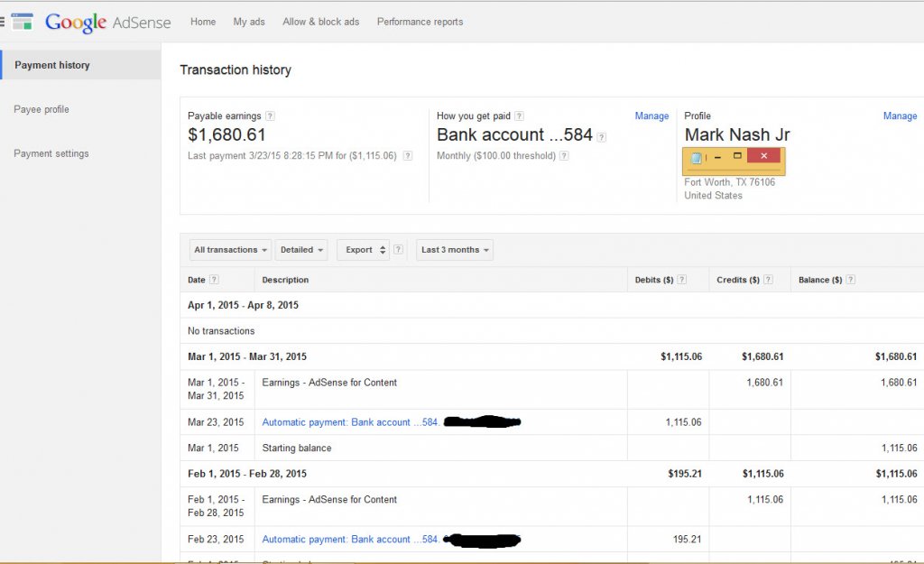This screenshot has width=924, height=564.
Task: Click Manage link for How you get paid
Action: (x=651, y=116)
